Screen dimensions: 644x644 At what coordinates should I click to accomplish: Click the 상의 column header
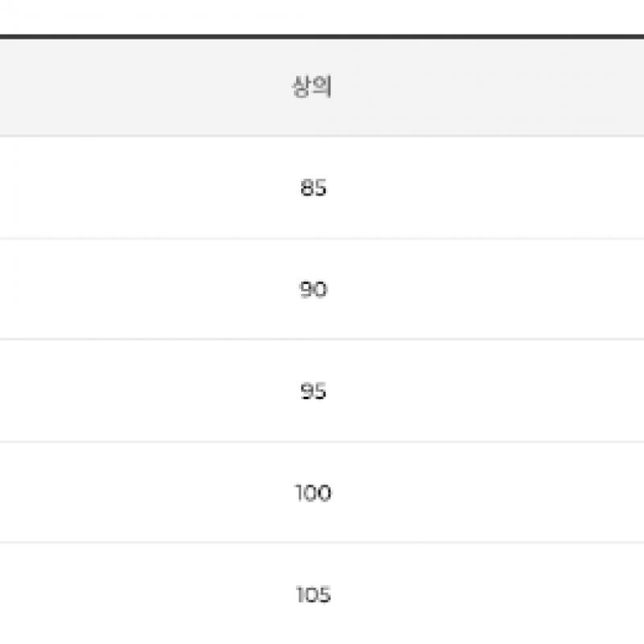click(x=312, y=87)
